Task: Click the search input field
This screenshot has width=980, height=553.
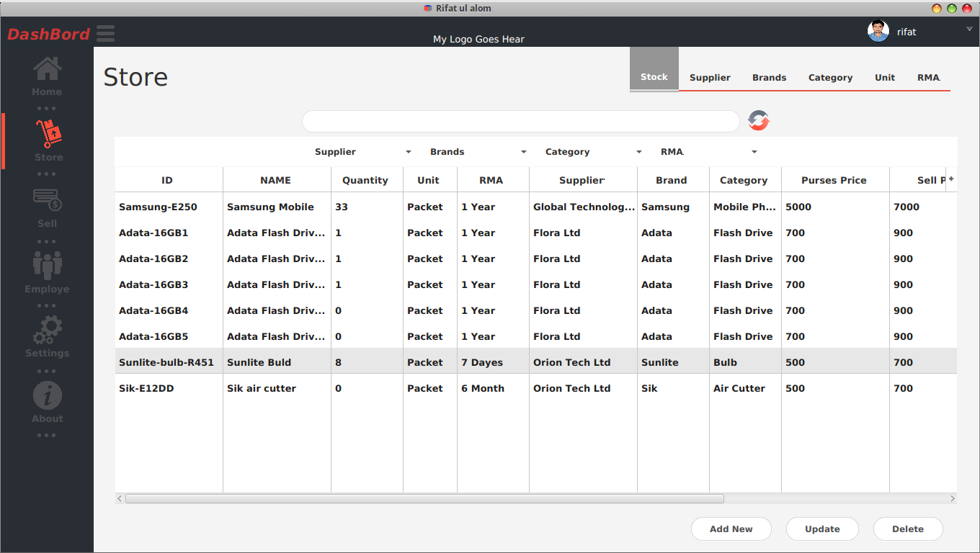Action: pos(521,121)
